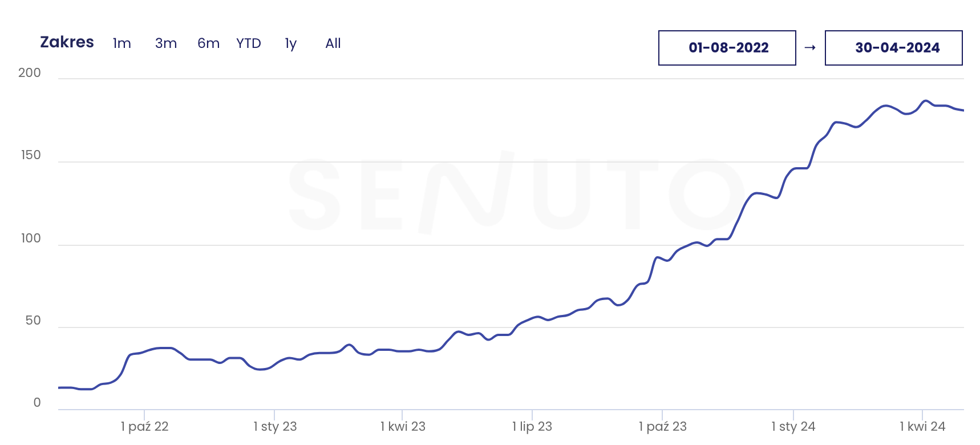Show the All time range
Image resolution: width=980 pixels, height=445 pixels.
[x=333, y=43]
